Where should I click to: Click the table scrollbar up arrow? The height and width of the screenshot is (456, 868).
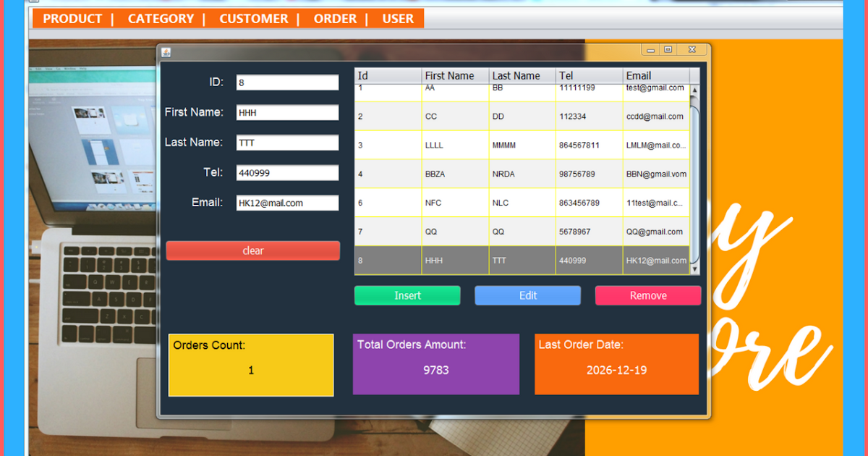tap(695, 90)
